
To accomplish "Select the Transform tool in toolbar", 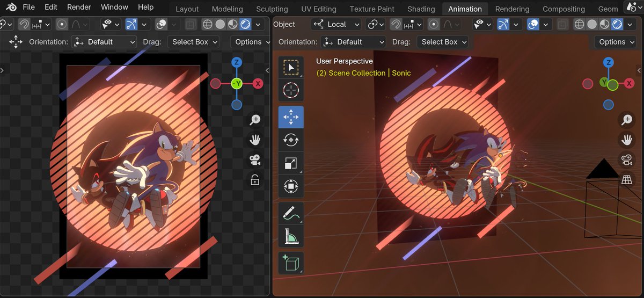I will tap(291, 186).
